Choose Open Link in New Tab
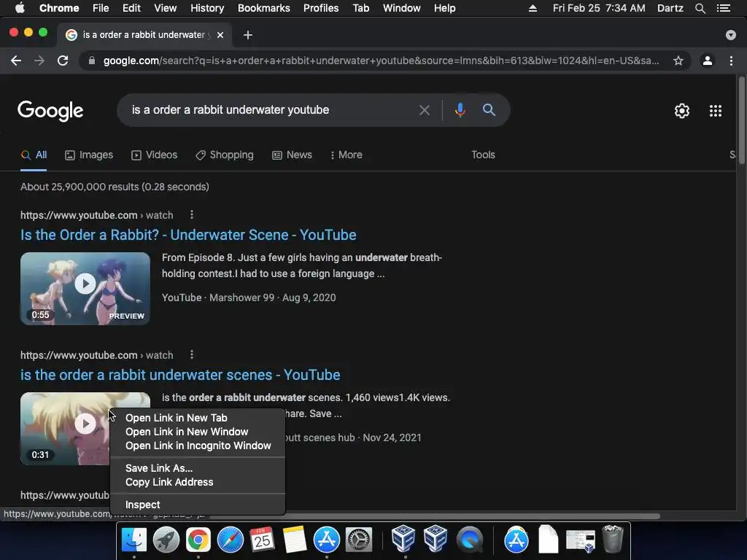Image resolution: width=747 pixels, height=560 pixels. 198,418
